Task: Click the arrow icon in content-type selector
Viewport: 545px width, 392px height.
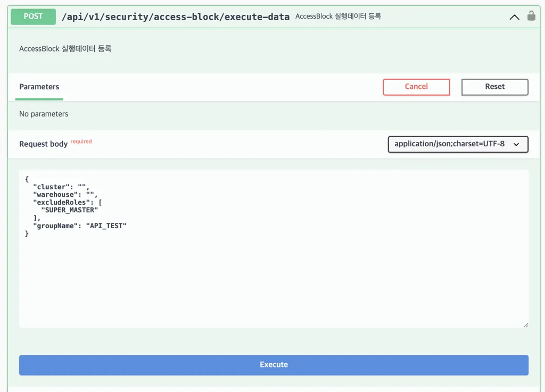Action: coord(516,145)
